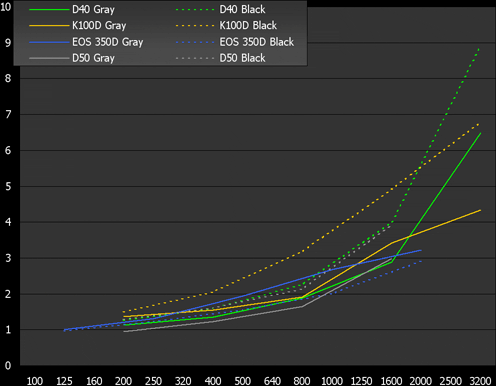The image size is (496, 386).
Task: Click the x-axis label 100
Action: [35, 381]
